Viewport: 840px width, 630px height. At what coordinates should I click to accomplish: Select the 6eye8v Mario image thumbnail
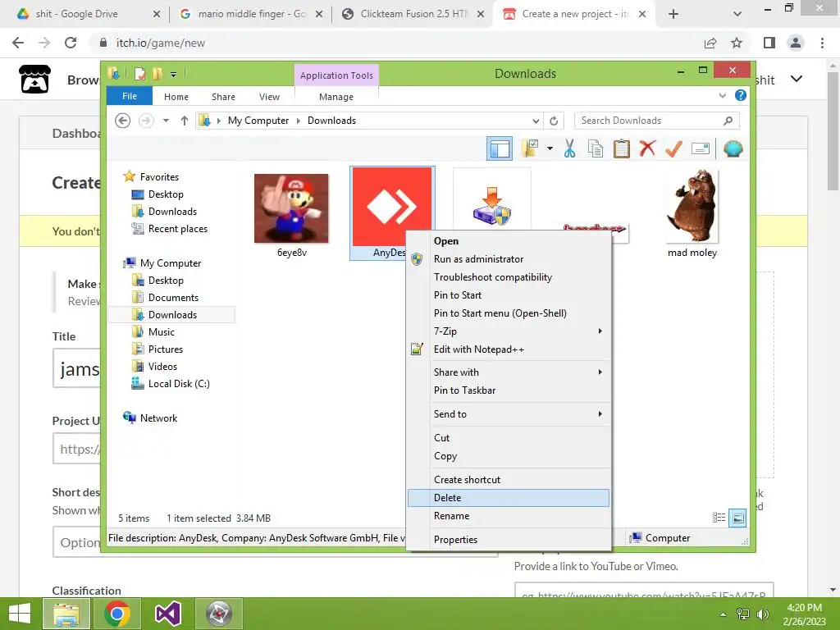coord(291,208)
